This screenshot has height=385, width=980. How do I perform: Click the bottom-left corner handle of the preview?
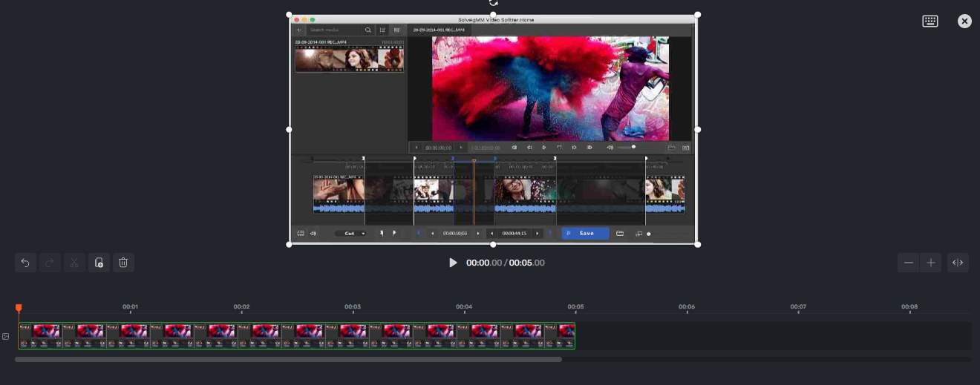(289, 244)
